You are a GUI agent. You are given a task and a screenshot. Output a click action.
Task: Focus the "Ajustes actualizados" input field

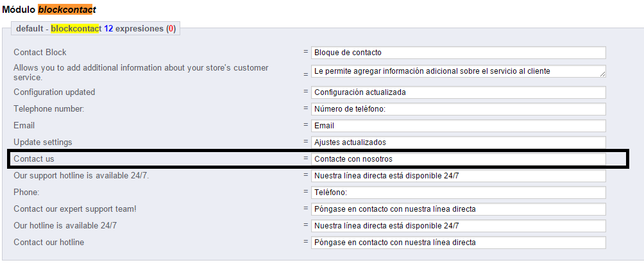458,142
